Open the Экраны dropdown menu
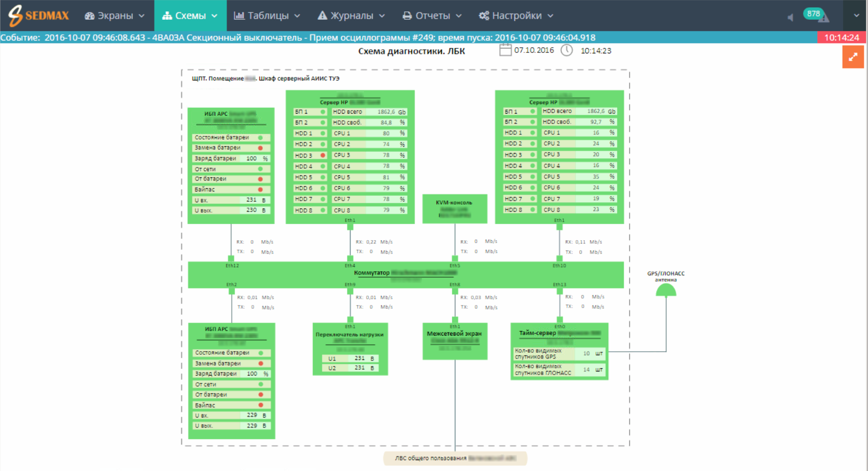 click(x=115, y=16)
